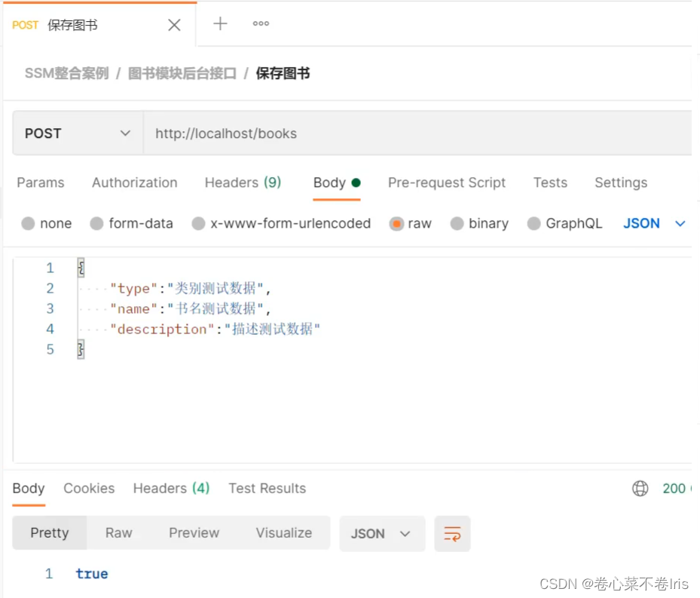Click the SSM整合案例 breadcrumb link
The image size is (700, 598).
click(67, 73)
